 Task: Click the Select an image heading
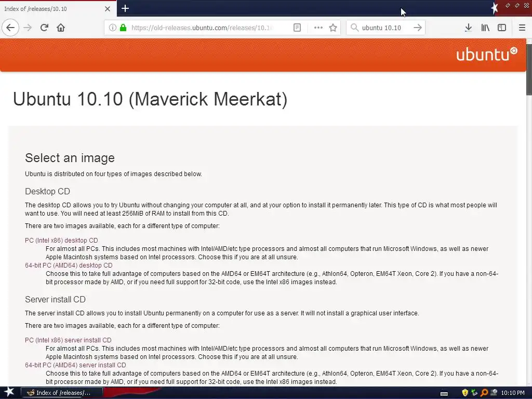70,158
